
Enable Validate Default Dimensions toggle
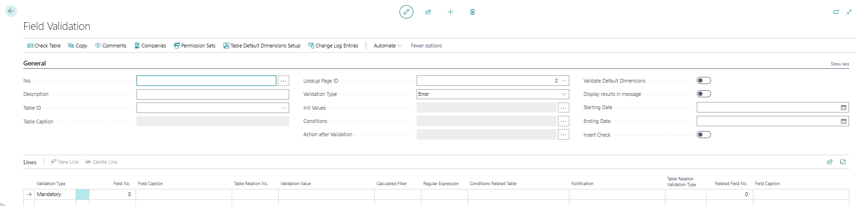(703, 81)
